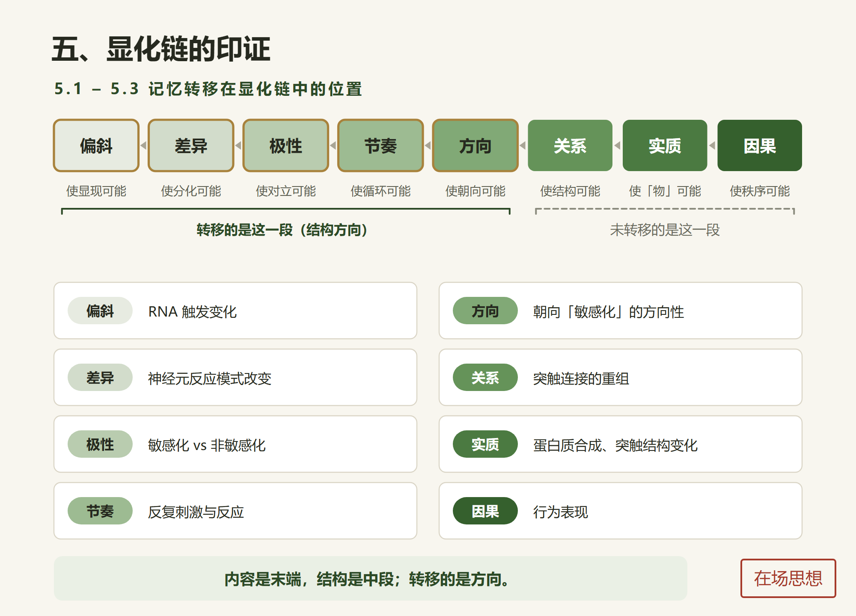This screenshot has width=856, height=616.
Task: Click the 在场思想 red bordered stamp
Action: pyautogui.click(x=788, y=578)
